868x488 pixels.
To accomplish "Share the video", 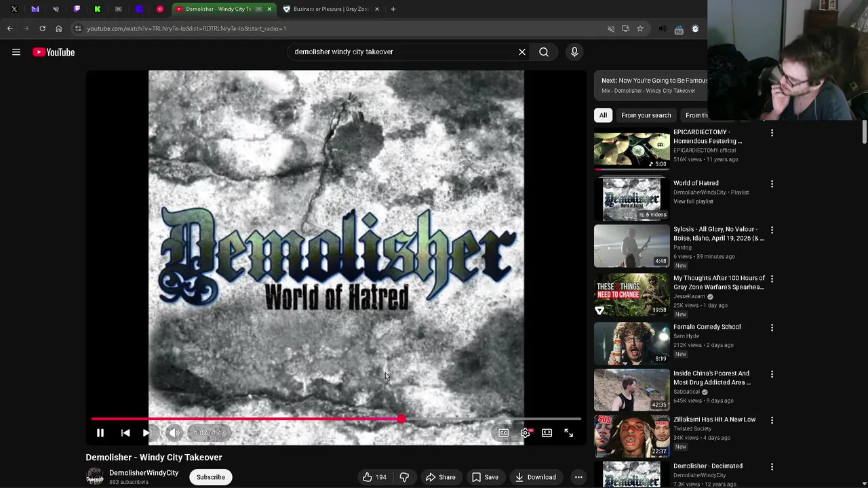I will (x=440, y=477).
